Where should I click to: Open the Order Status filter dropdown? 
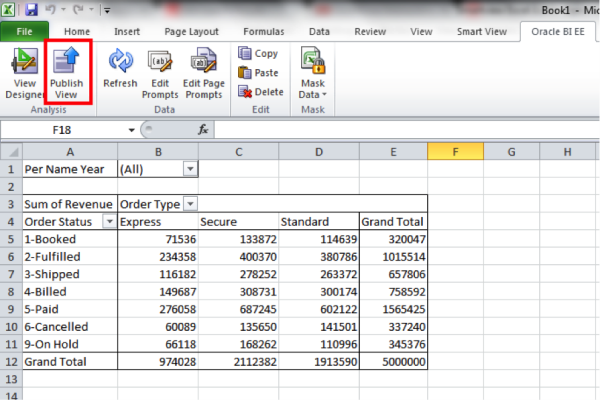(109, 221)
